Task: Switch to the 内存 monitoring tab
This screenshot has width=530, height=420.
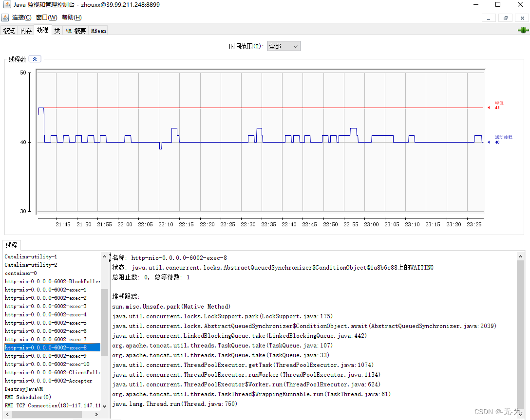Action: (x=25, y=30)
